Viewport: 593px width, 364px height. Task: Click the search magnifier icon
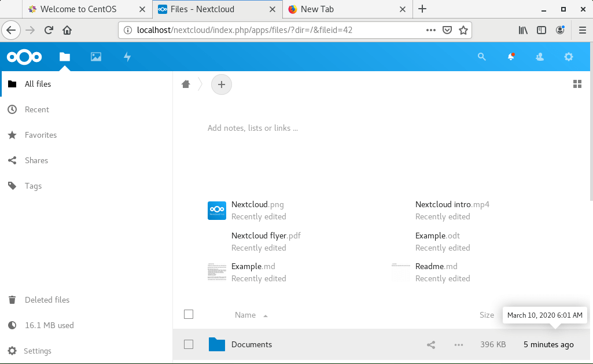[481, 57]
